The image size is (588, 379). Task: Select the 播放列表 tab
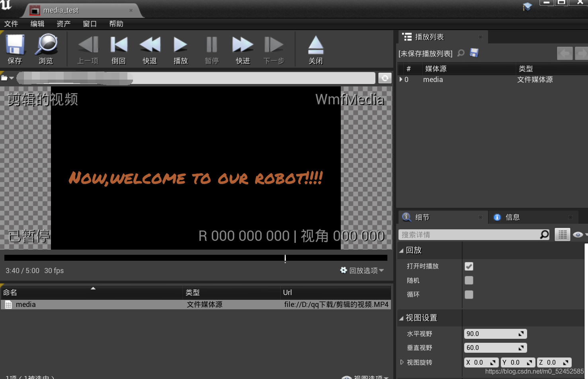pos(443,37)
